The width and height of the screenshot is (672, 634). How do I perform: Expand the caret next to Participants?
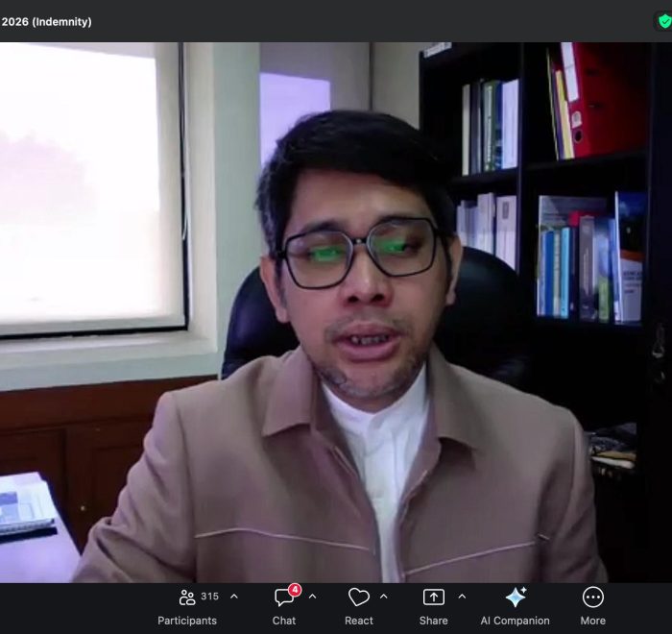click(233, 597)
